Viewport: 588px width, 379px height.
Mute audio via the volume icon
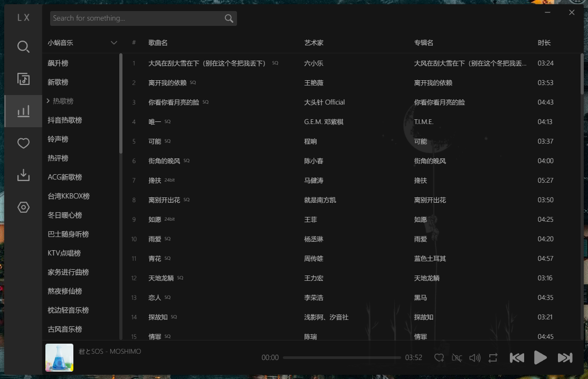pyautogui.click(x=475, y=357)
